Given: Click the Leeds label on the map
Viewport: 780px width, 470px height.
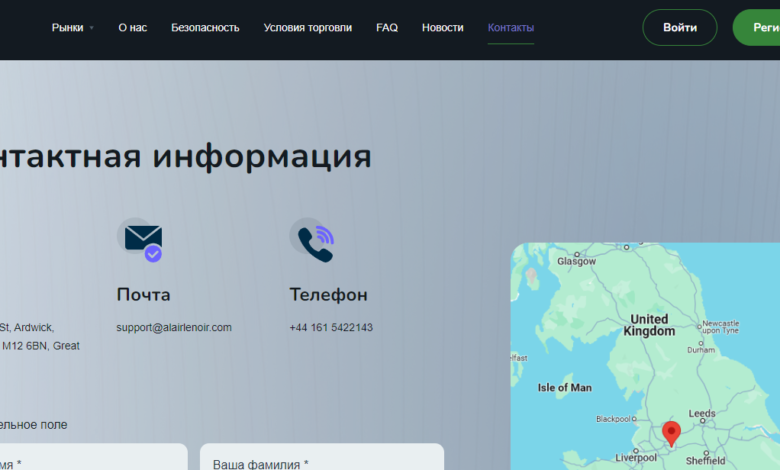Looking at the screenshot, I should [x=702, y=413].
